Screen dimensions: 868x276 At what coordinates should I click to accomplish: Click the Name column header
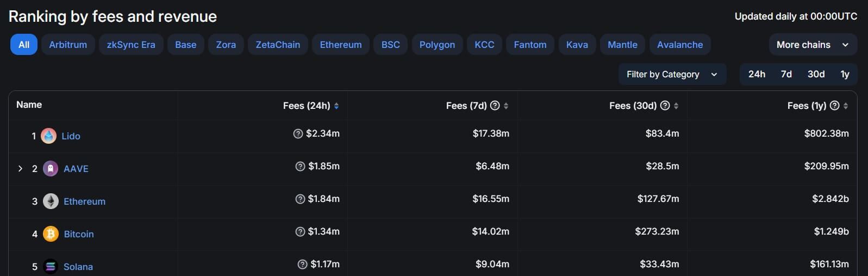29,105
